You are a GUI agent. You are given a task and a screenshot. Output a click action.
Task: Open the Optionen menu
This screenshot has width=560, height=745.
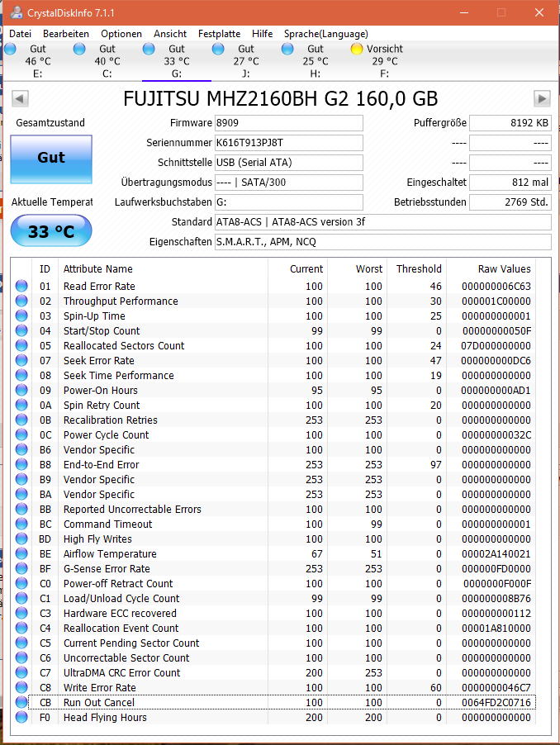pos(121,34)
